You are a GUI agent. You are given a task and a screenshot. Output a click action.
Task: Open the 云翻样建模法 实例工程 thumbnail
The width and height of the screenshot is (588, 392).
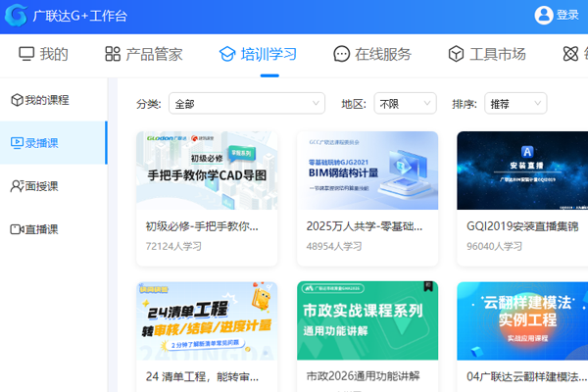point(522,321)
